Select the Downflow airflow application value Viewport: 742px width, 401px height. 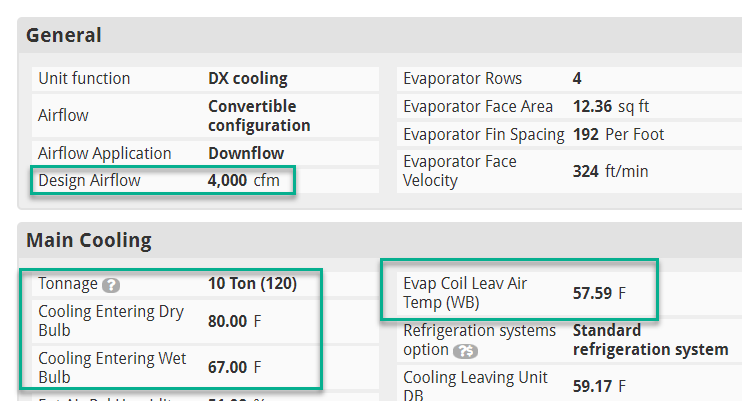coord(246,153)
